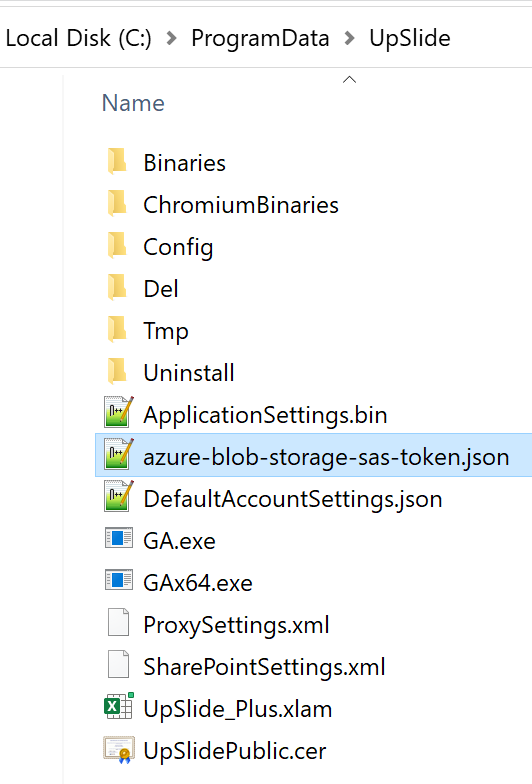
Task: Select SharePointSettings.xml file name
Action: [x=264, y=667]
